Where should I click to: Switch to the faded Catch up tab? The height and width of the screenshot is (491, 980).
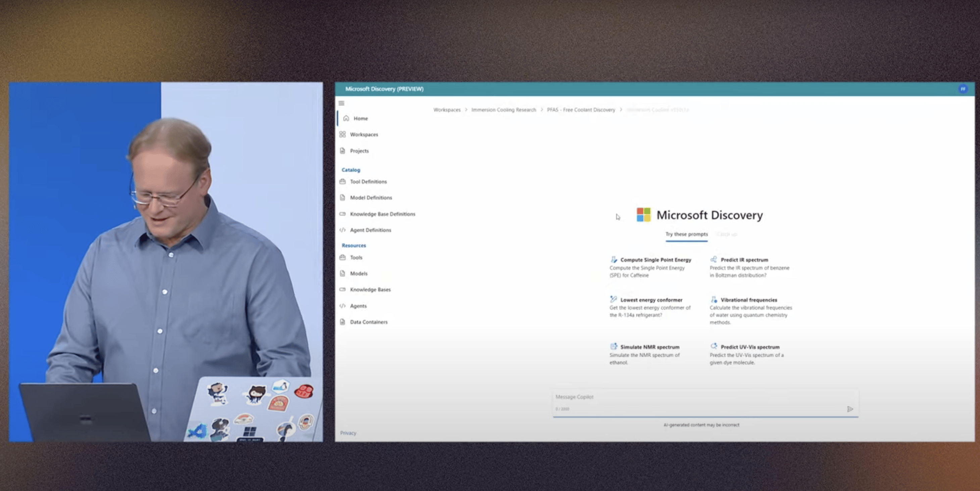click(727, 234)
